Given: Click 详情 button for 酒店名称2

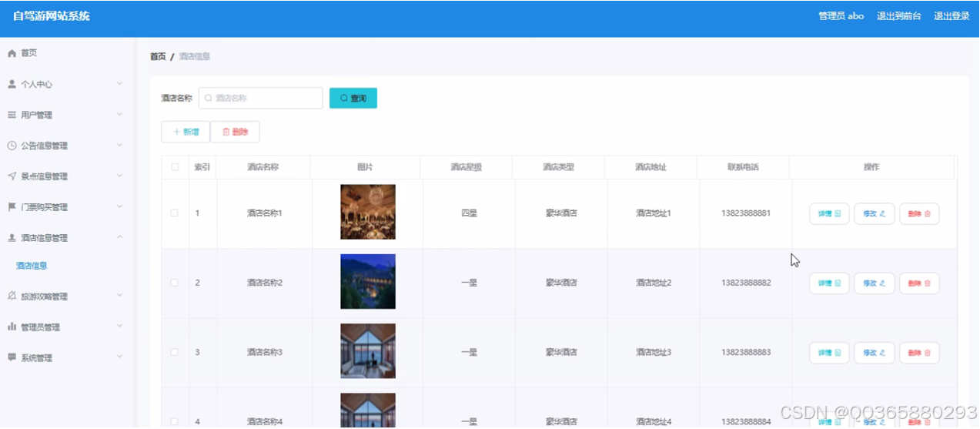Looking at the screenshot, I should point(829,283).
